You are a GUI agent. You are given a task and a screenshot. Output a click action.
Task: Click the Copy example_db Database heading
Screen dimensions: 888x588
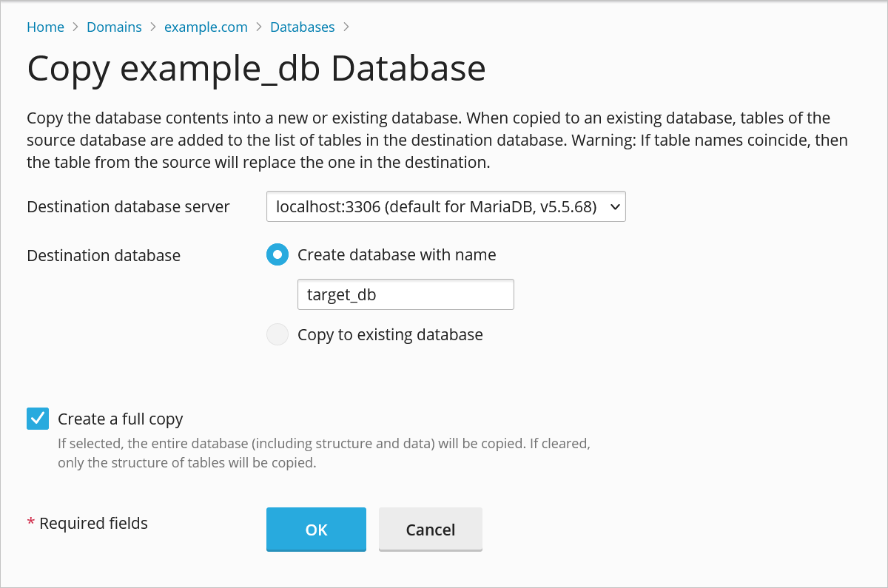pyautogui.click(x=256, y=69)
